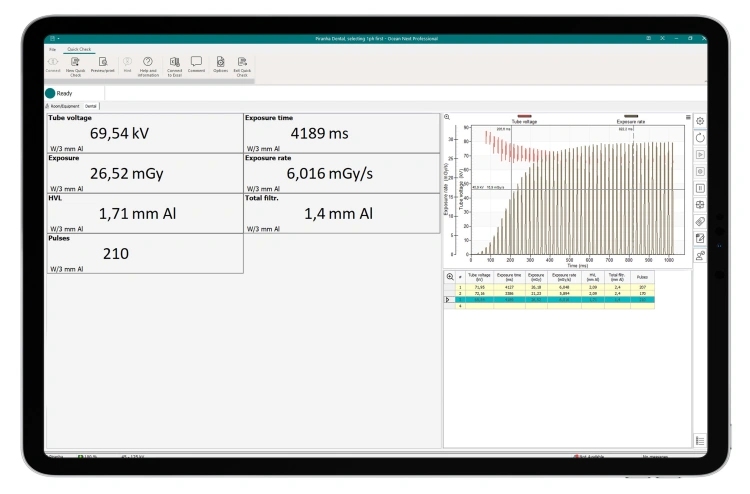
Task: Click the settings gear in right sidebar
Action: coord(700,121)
